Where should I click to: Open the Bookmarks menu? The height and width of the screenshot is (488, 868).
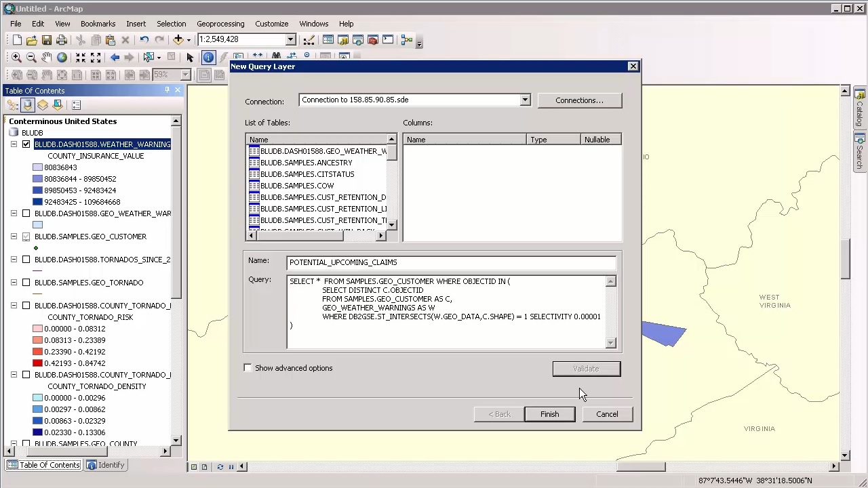click(98, 24)
